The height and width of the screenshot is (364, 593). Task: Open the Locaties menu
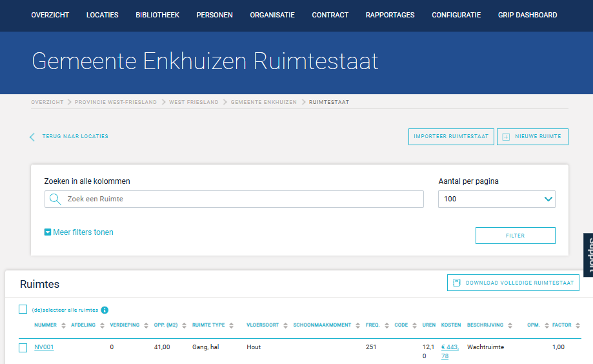[102, 15]
